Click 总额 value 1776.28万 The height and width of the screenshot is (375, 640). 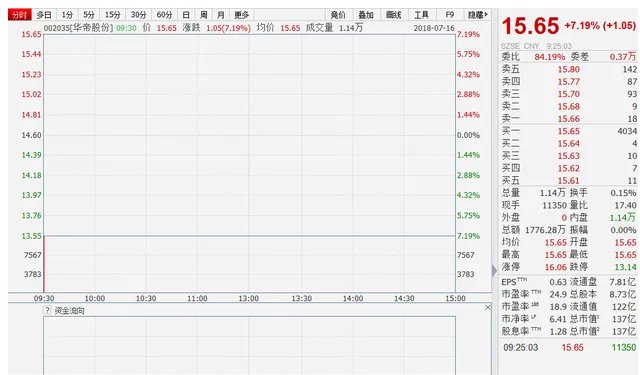coord(545,230)
